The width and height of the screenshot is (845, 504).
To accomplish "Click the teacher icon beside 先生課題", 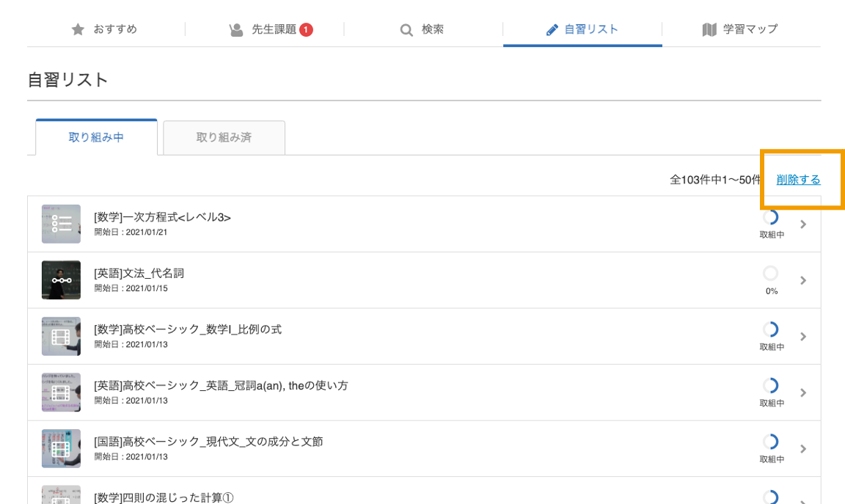I will point(236,29).
